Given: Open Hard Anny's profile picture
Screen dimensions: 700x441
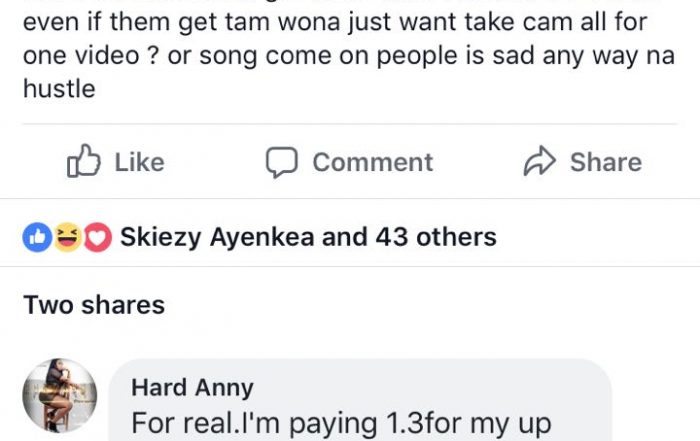Looking at the screenshot, I should click(x=59, y=394).
